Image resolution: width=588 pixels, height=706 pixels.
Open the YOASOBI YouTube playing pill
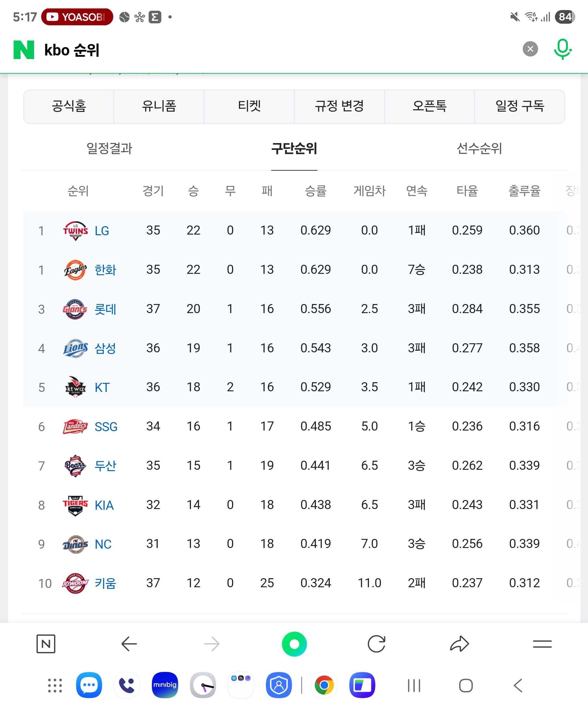coord(77,17)
